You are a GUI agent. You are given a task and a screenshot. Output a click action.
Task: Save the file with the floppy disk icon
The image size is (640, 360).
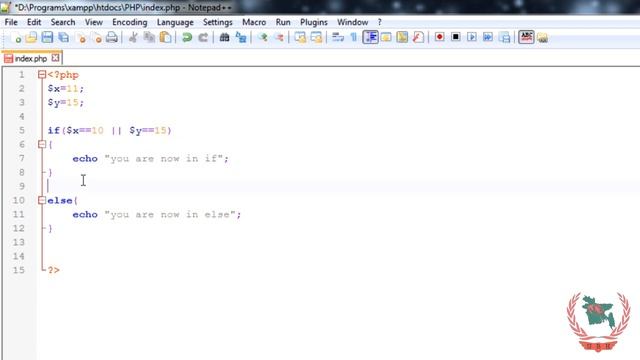(x=47, y=38)
